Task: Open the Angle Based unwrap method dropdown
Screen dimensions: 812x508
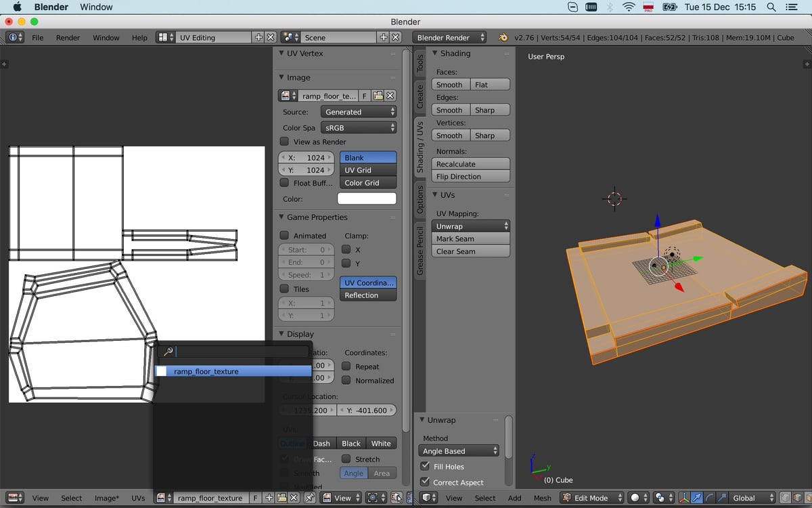Action: pyautogui.click(x=459, y=450)
